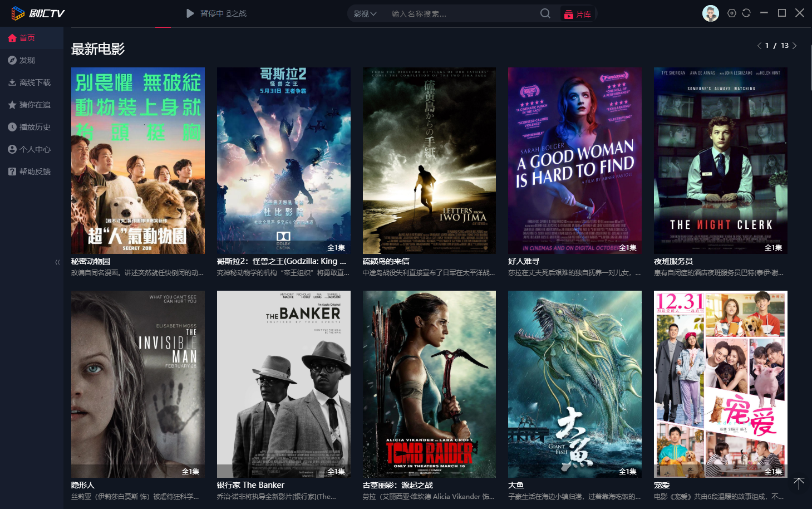This screenshot has height=509, width=812.
Task: Open the settings hexagon icon
Action: [732, 13]
